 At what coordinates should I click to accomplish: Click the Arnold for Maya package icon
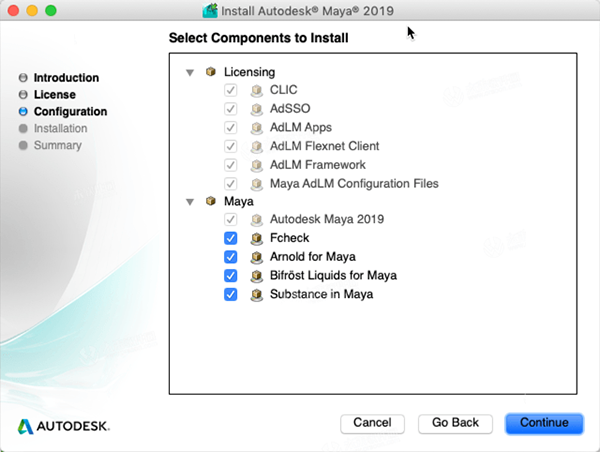[257, 257]
